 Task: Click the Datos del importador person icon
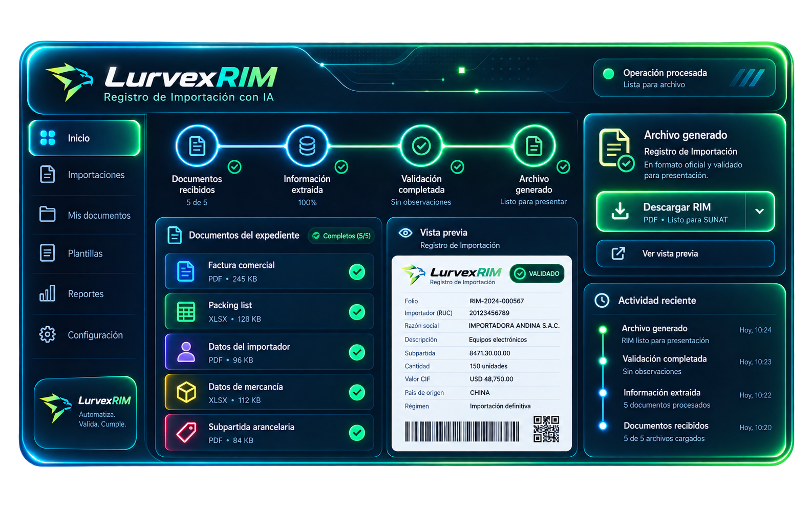point(186,352)
